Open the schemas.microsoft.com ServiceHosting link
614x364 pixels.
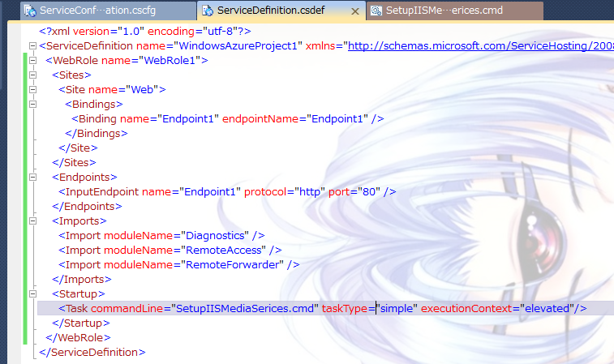480,45
